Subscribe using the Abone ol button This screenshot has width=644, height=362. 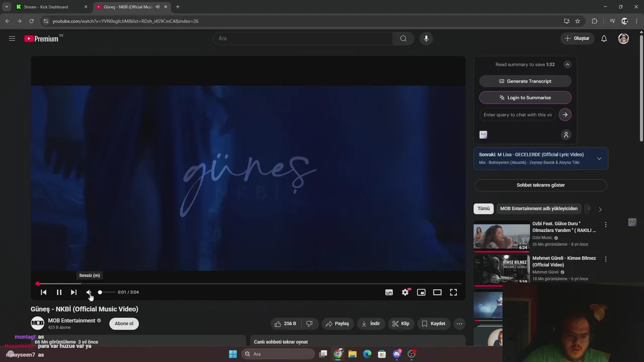[124, 323]
